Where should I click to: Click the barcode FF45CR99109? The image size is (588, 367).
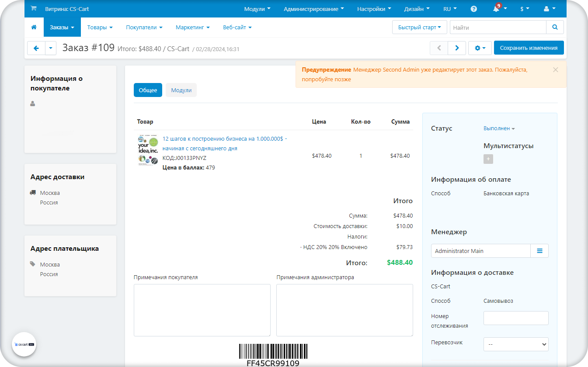[x=273, y=355]
